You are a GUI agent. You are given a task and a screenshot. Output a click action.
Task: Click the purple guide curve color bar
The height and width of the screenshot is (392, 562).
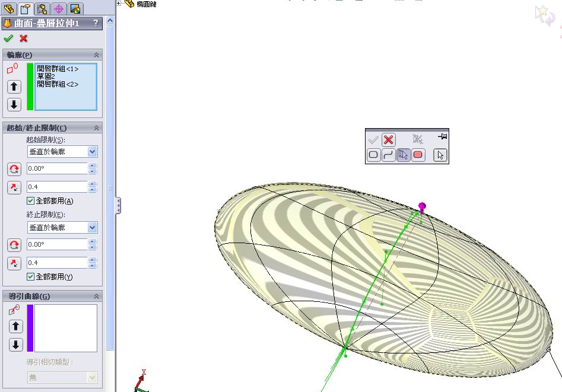click(x=30, y=328)
